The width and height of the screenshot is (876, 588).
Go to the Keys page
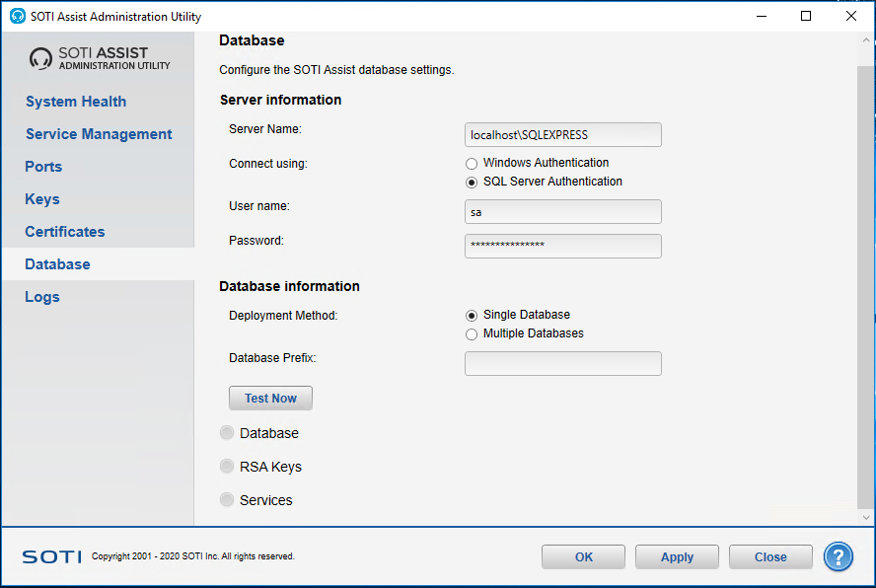42,199
